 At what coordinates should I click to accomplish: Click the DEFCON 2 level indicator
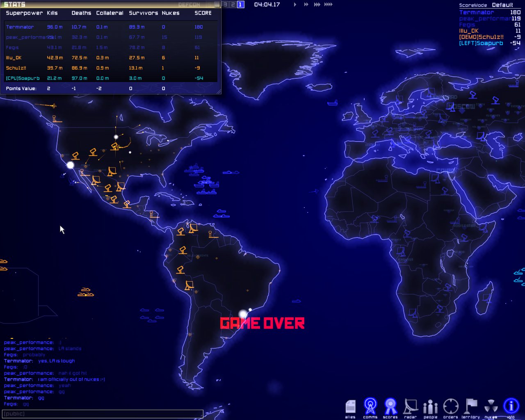point(233,5)
